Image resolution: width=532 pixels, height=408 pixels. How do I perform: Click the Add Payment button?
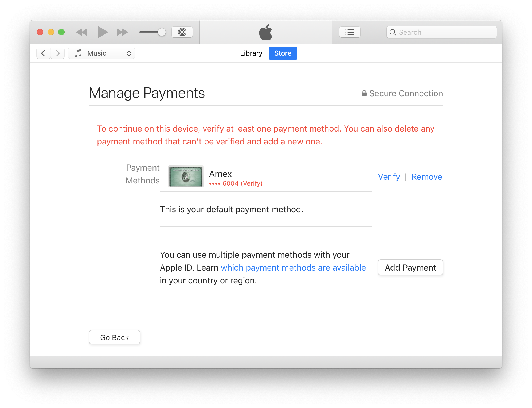pyautogui.click(x=410, y=267)
